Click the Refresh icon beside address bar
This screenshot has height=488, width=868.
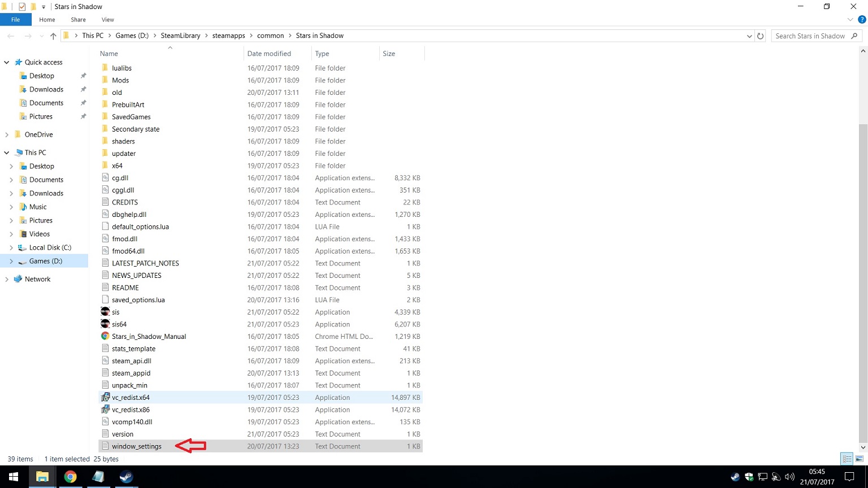pyautogui.click(x=761, y=36)
